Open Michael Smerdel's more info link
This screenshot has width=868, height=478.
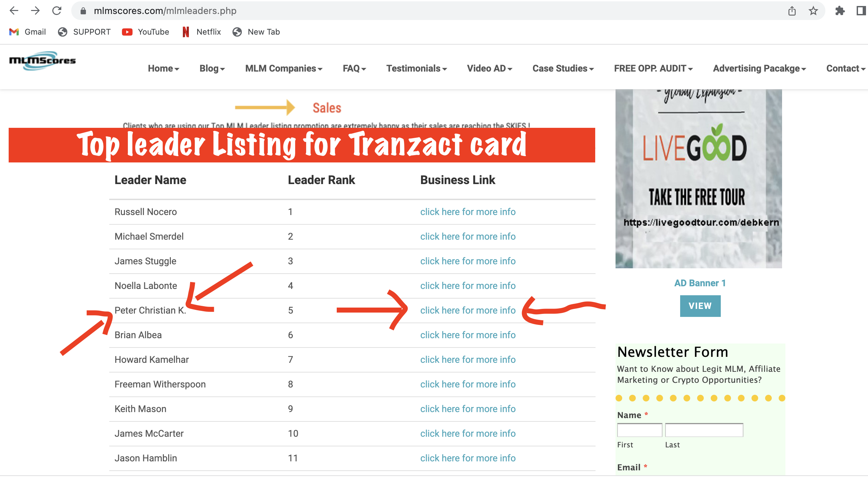pyautogui.click(x=468, y=236)
